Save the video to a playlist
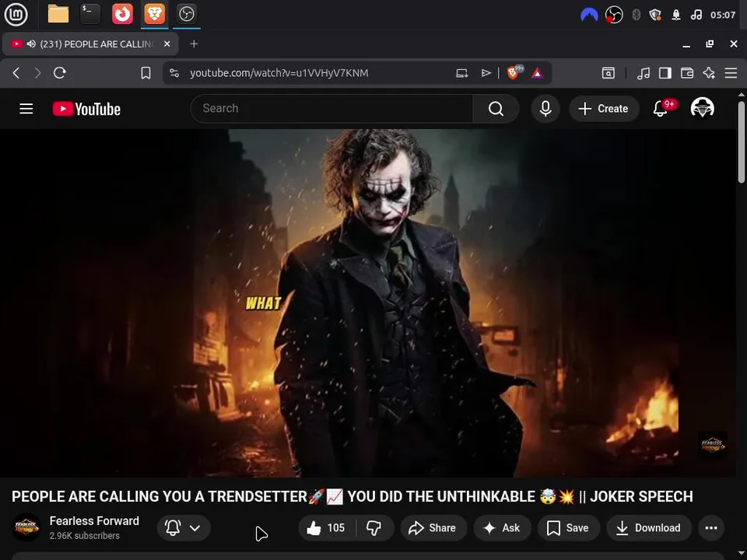Screen dimensions: 747x560 [568, 527]
